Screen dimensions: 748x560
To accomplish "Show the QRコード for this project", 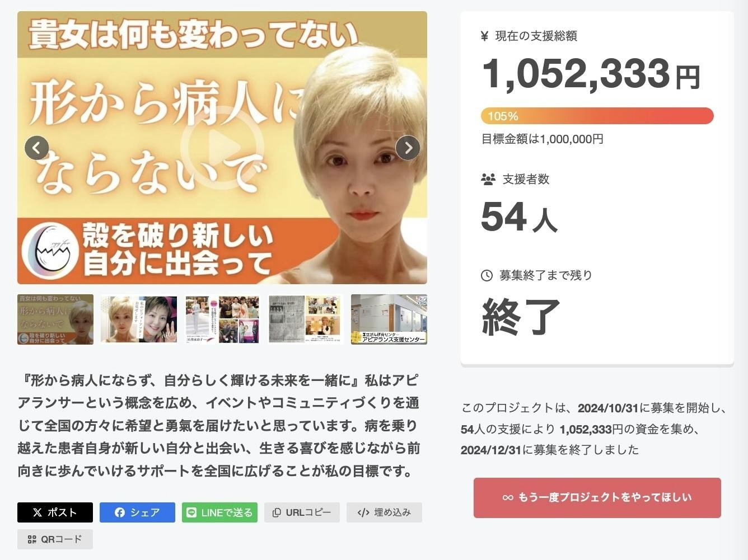I will (55, 539).
